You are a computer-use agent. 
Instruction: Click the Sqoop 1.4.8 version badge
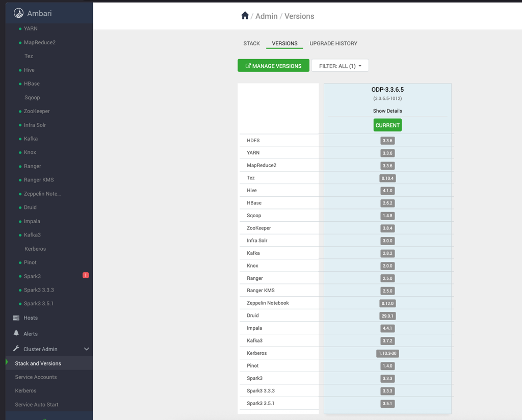[387, 216]
